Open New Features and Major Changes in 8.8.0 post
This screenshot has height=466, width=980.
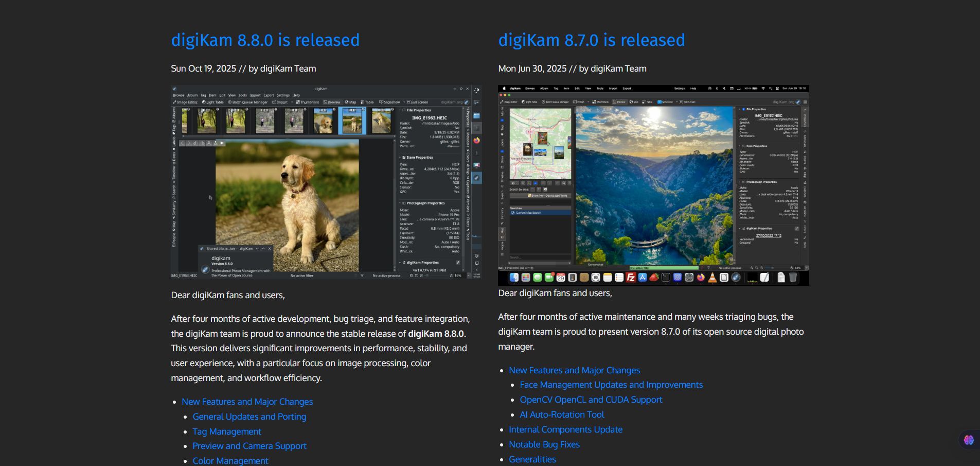coord(247,402)
